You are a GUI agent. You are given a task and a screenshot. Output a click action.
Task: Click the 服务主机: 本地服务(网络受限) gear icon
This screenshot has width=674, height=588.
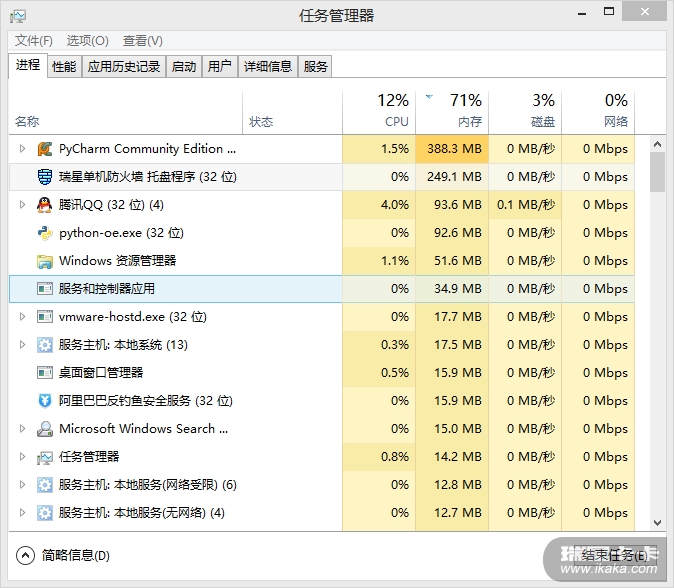click(45, 485)
